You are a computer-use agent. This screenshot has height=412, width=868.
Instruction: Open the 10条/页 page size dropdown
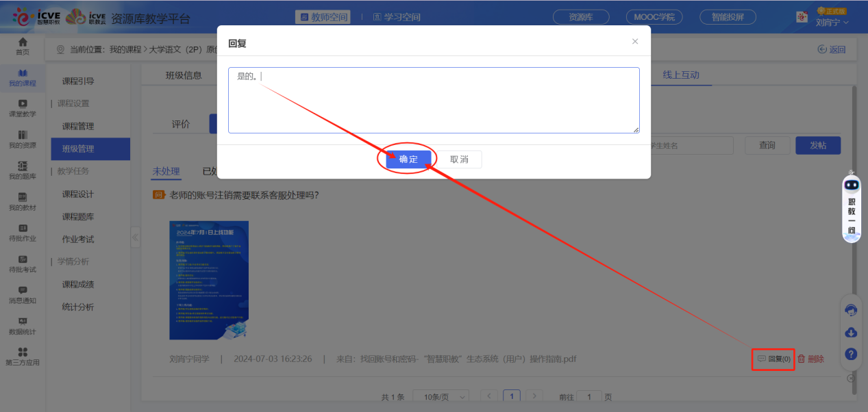click(445, 397)
